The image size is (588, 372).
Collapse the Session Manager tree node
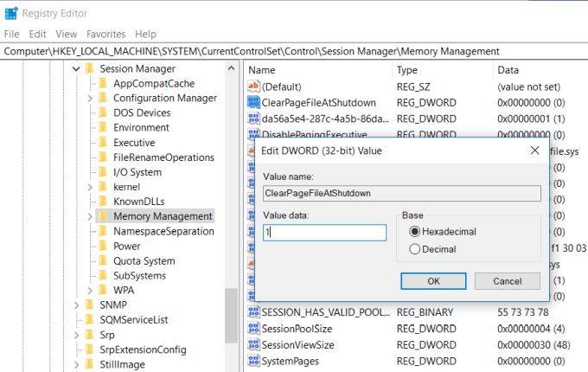(x=76, y=68)
